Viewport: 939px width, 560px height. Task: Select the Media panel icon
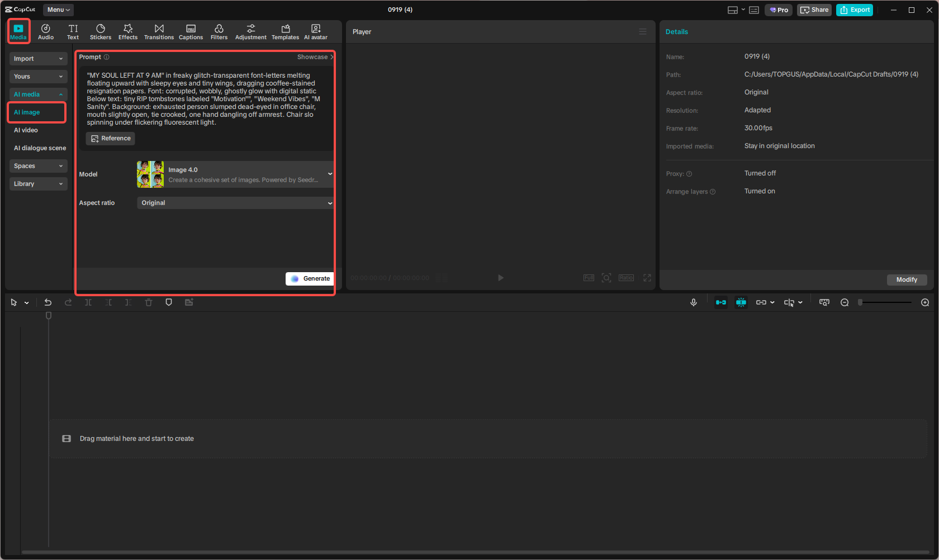coord(18,32)
